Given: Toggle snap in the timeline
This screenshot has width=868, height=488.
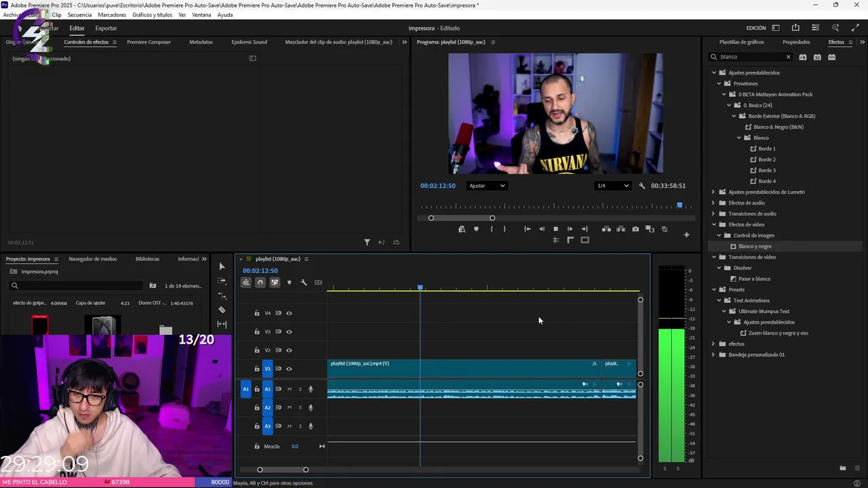Looking at the screenshot, I should (x=260, y=283).
